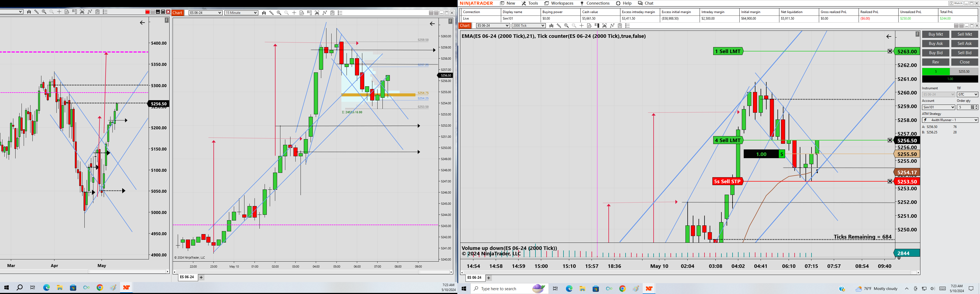Image resolution: width=980 pixels, height=294 pixels.
Task: Open Strategies in the 2000 Tick chart toolbar
Action: click(620, 26)
